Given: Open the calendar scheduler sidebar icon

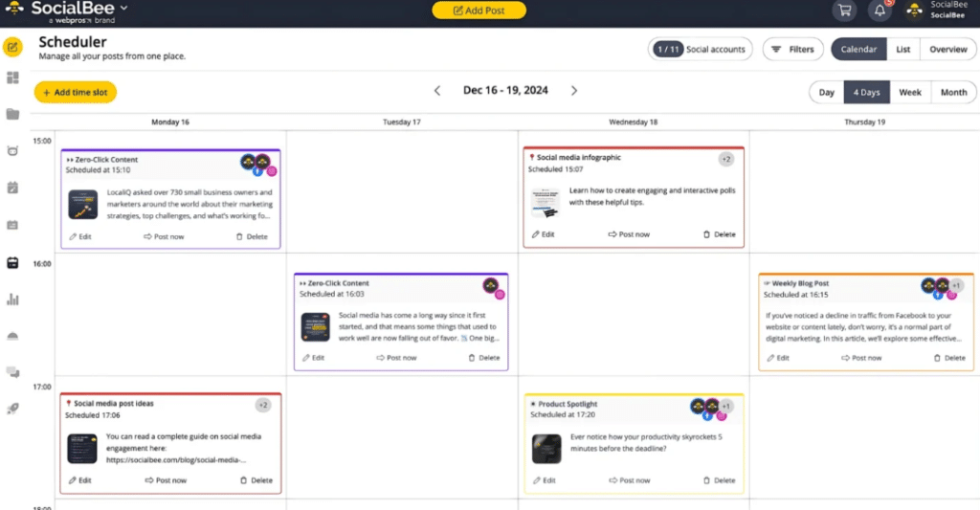Looking at the screenshot, I should [x=12, y=262].
